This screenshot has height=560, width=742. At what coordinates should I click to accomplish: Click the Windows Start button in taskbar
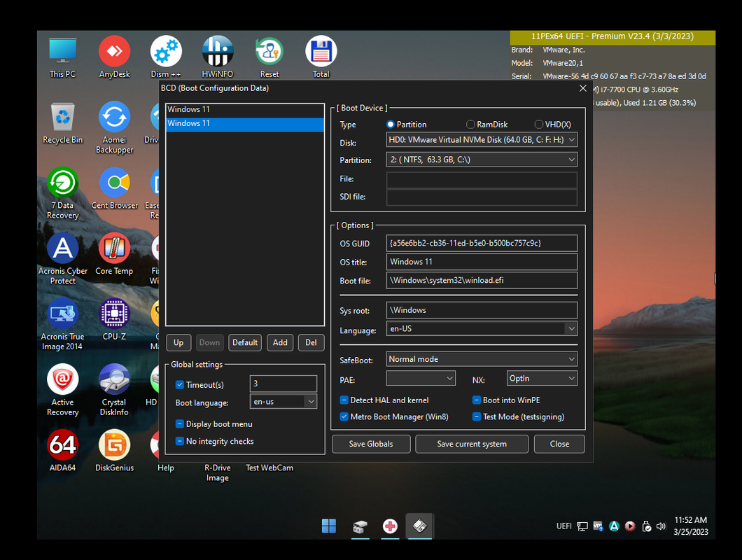(x=328, y=526)
